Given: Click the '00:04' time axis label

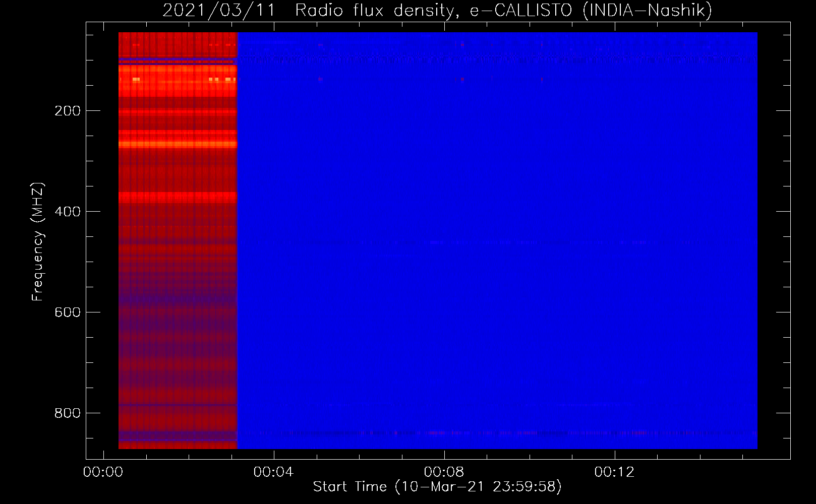Looking at the screenshot, I should (x=273, y=472).
